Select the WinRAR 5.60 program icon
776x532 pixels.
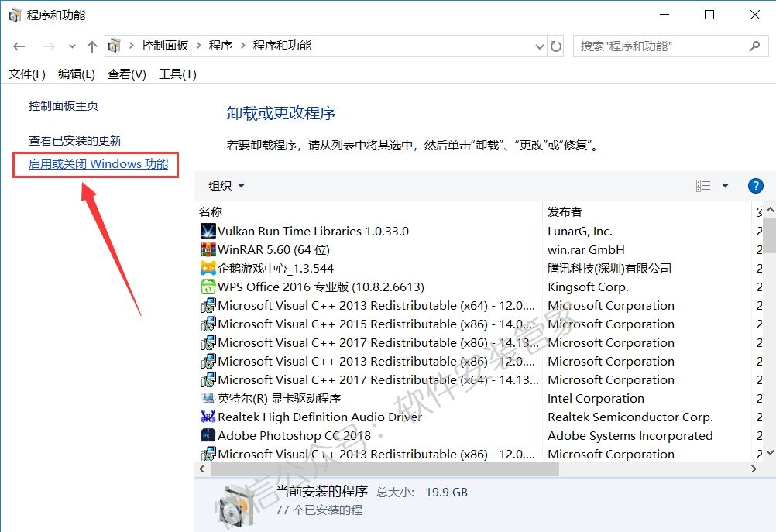point(208,249)
